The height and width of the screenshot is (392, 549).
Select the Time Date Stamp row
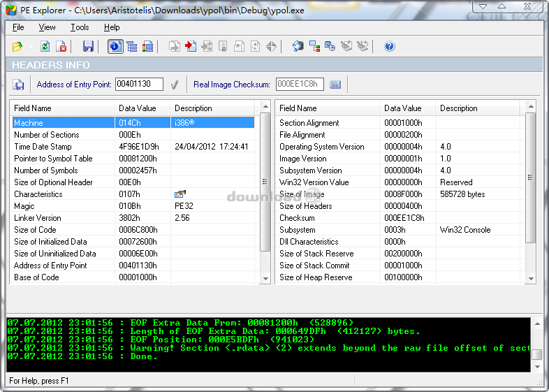click(133, 147)
